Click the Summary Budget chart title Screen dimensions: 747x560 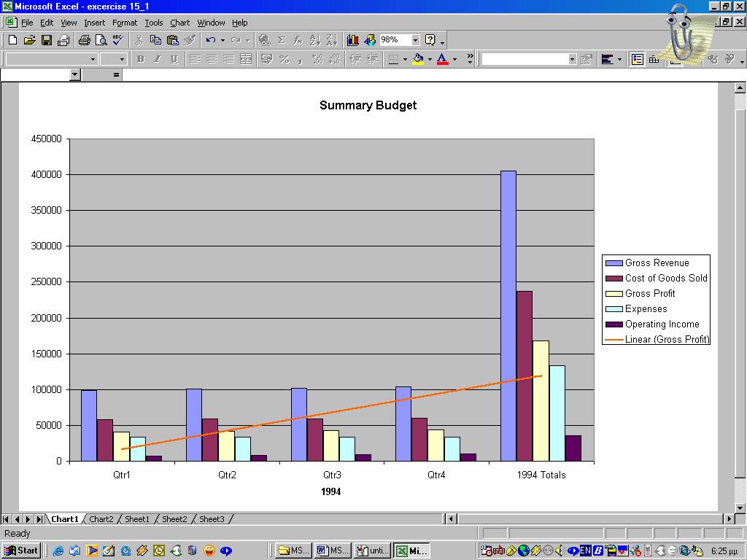[x=368, y=105]
